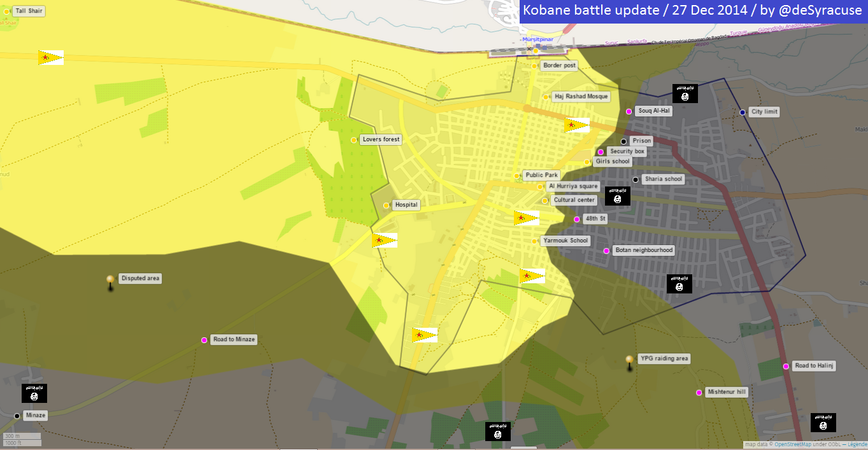Click the yellow dot for Haj Rashad Mosque
868x450 pixels.
(x=546, y=97)
